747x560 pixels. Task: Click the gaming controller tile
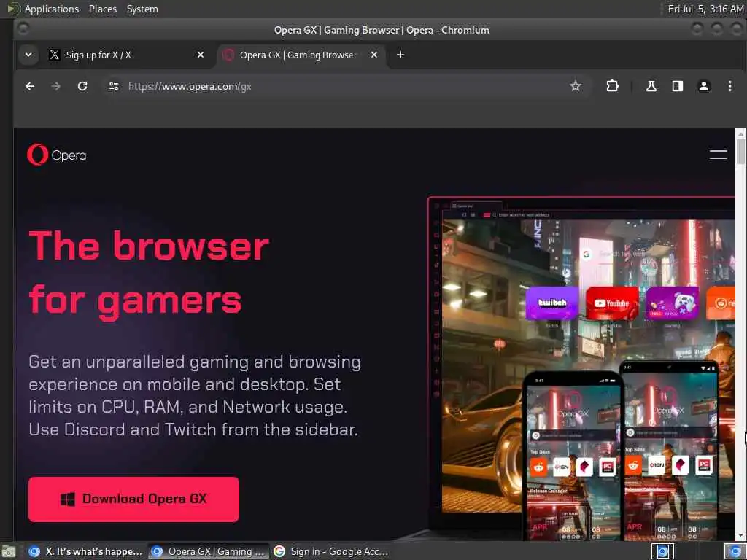pos(672,303)
